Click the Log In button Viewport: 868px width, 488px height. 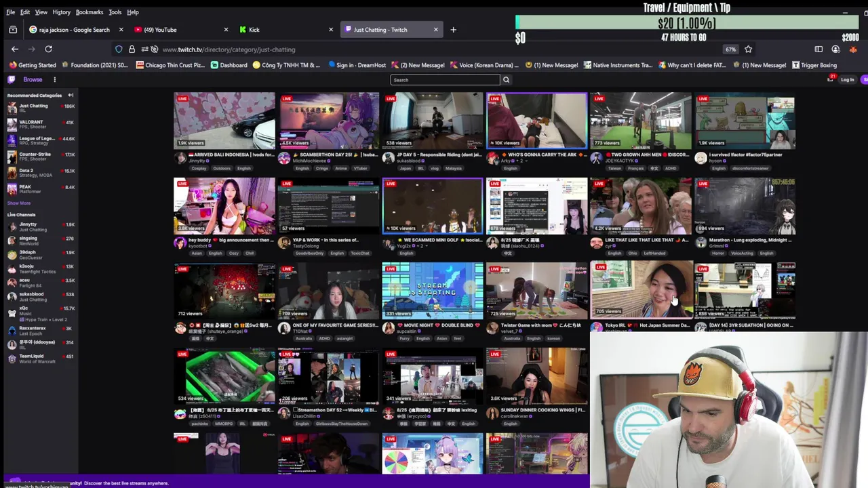tap(848, 80)
